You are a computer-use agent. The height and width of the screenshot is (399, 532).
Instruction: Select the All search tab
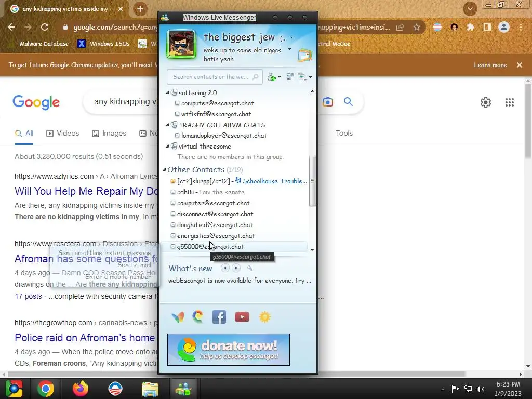24,134
